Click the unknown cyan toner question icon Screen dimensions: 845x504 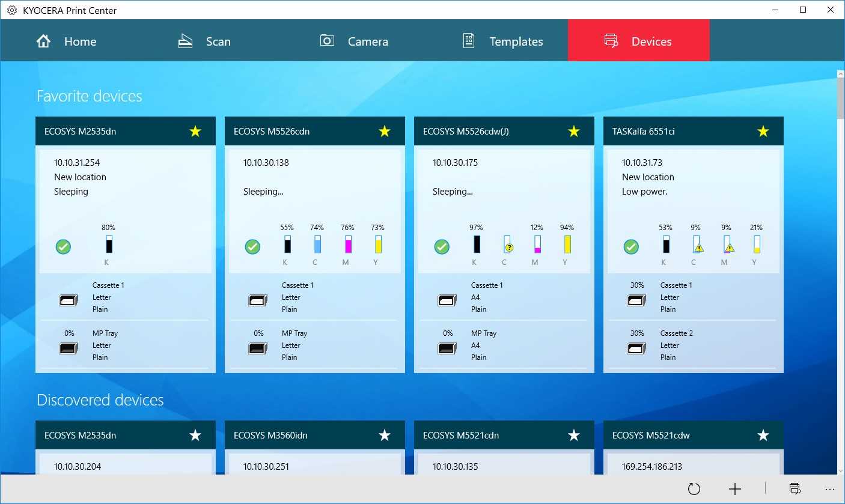click(508, 247)
